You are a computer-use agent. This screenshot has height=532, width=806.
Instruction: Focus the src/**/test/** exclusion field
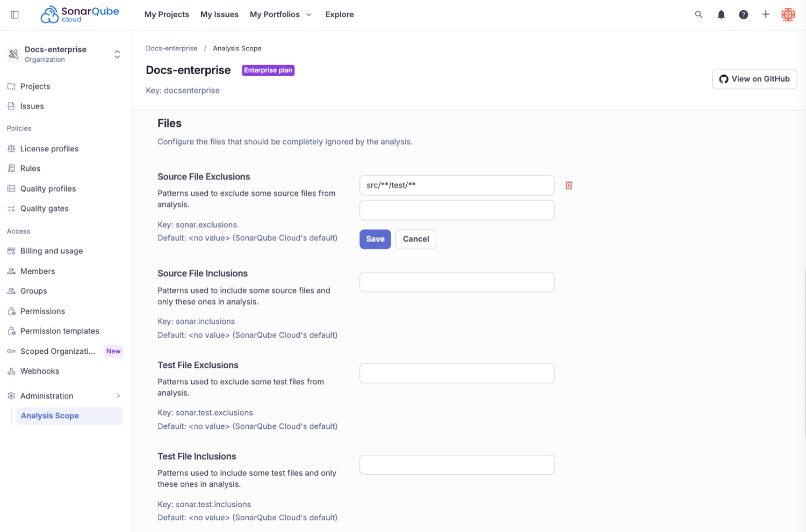457,185
